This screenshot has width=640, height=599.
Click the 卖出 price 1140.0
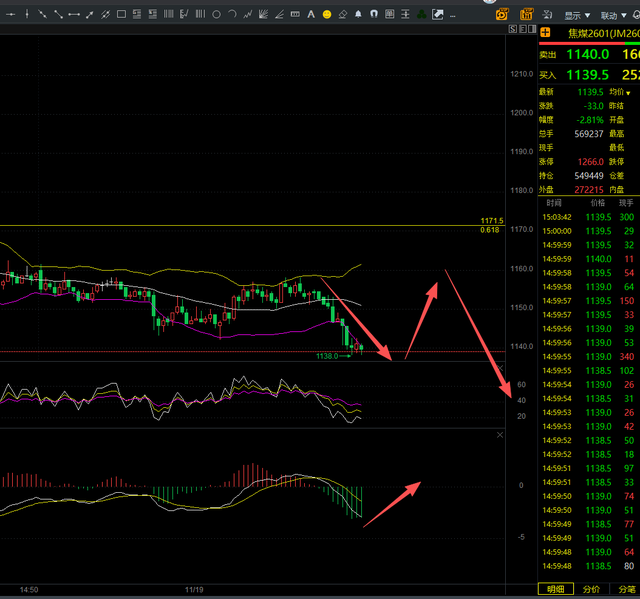(x=587, y=54)
